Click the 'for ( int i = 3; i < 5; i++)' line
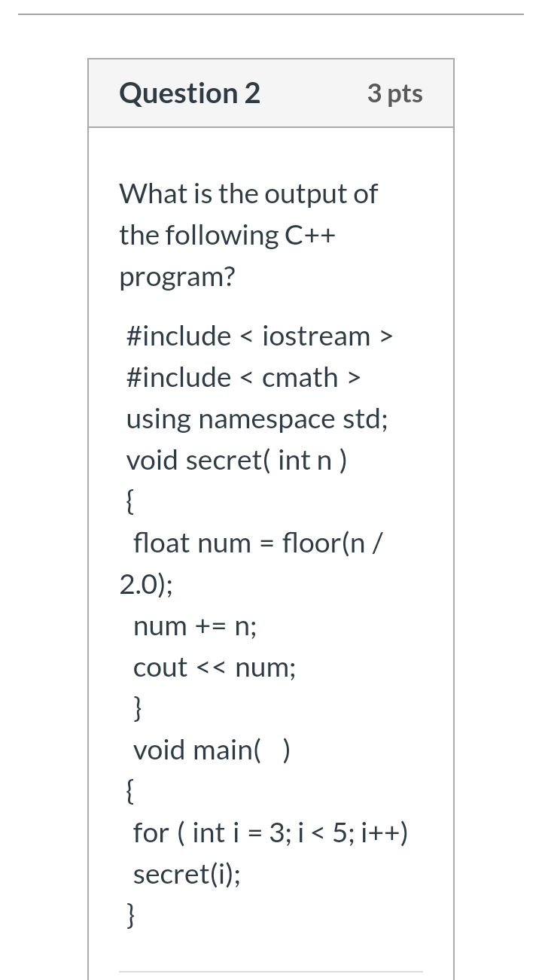 271,832
